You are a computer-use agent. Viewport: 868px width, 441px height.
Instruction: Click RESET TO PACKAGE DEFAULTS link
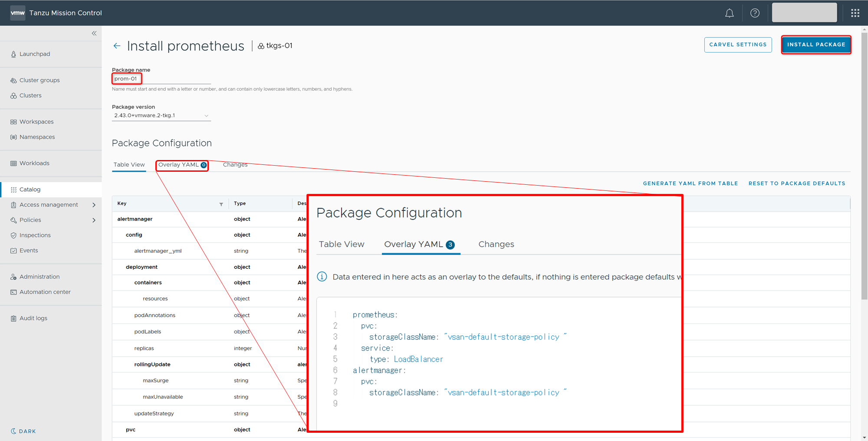797,183
